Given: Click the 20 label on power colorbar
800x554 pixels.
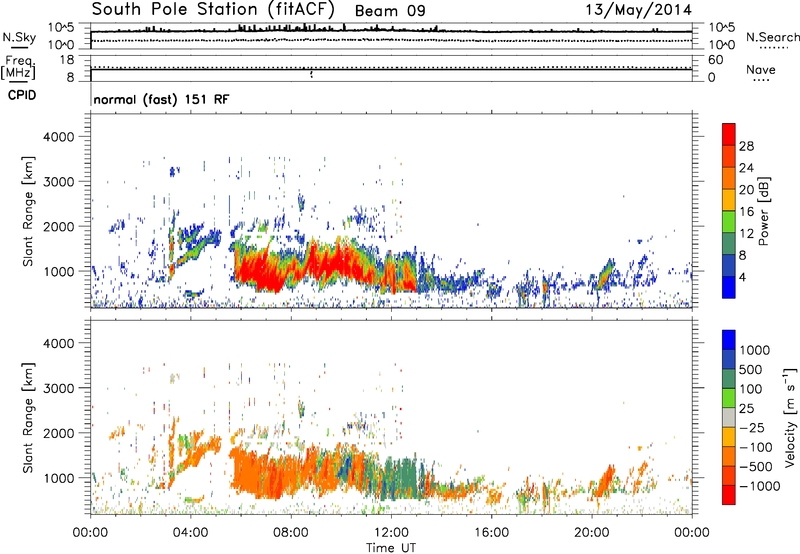Looking at the screenshot, I should (x=746, y=190).
